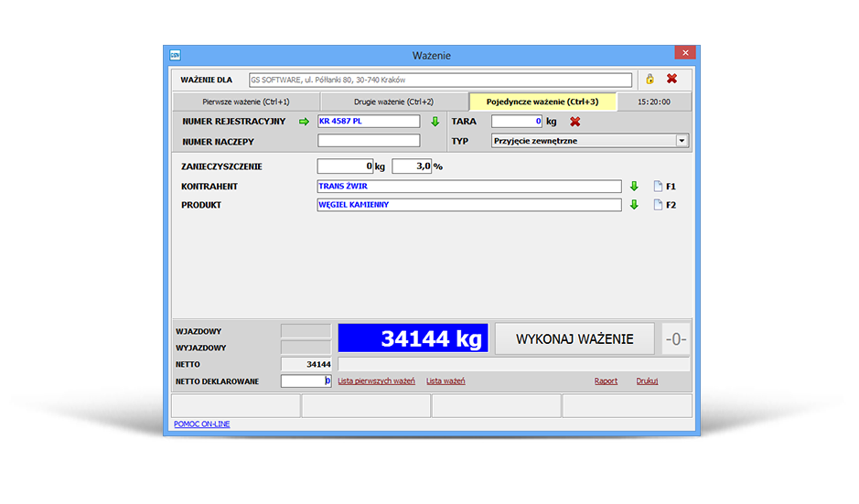The width and height of the screenshot is (859, 504).
Task: Click the red X next to the padlock
Action: pyautogui.click(x=671, y=80)
